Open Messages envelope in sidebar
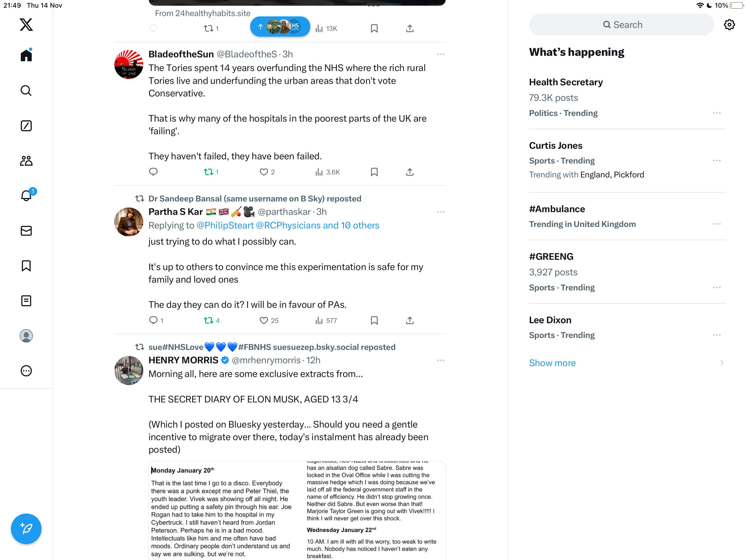 [x=26, y=231]
